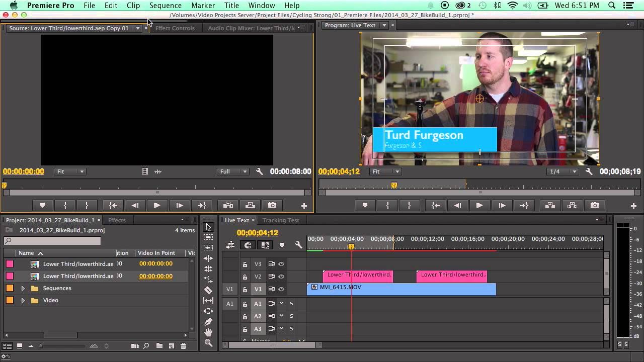Select the Slip tool
The width and height of the screenshot is (644, 362).
[x=209, y=301]
